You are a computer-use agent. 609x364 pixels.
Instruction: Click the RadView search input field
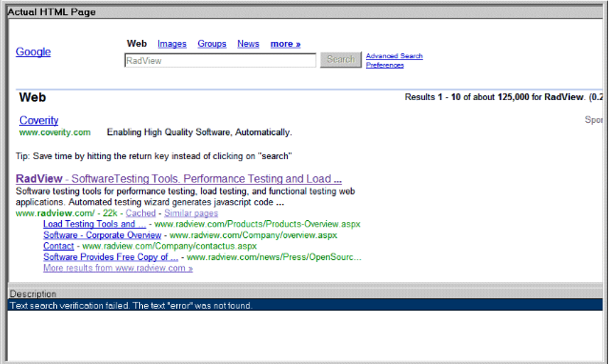pos(220,61)
